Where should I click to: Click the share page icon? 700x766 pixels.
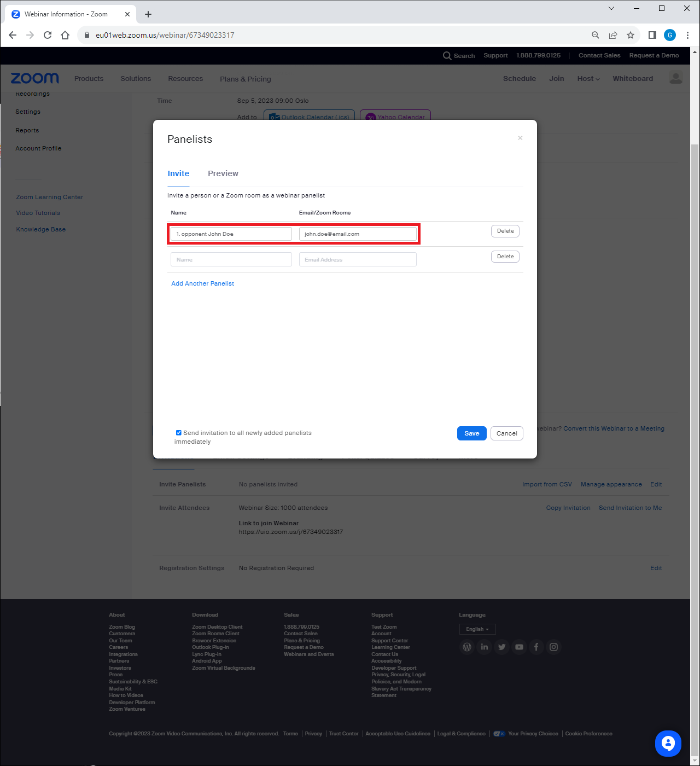click(x=613, y=35)
